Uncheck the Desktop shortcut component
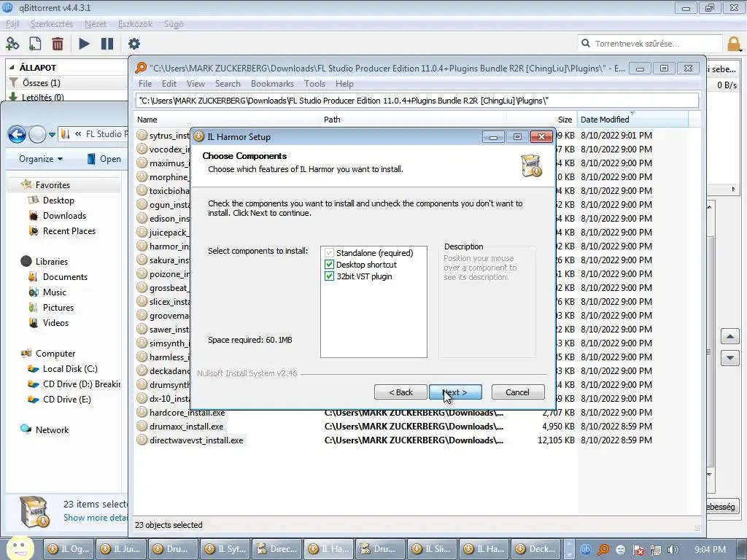This screenshot has width=747, height=560. point(329,264)
